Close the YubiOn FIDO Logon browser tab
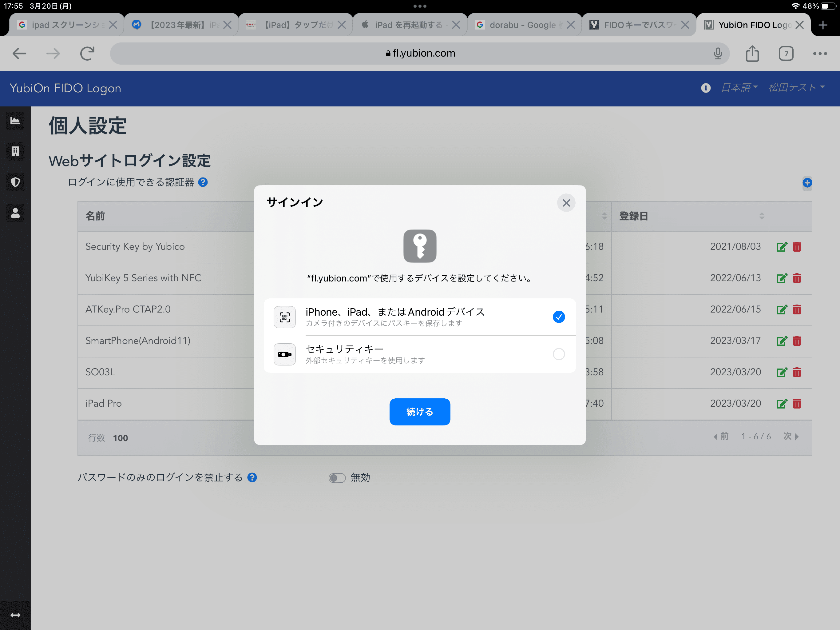 click(799, 25)
